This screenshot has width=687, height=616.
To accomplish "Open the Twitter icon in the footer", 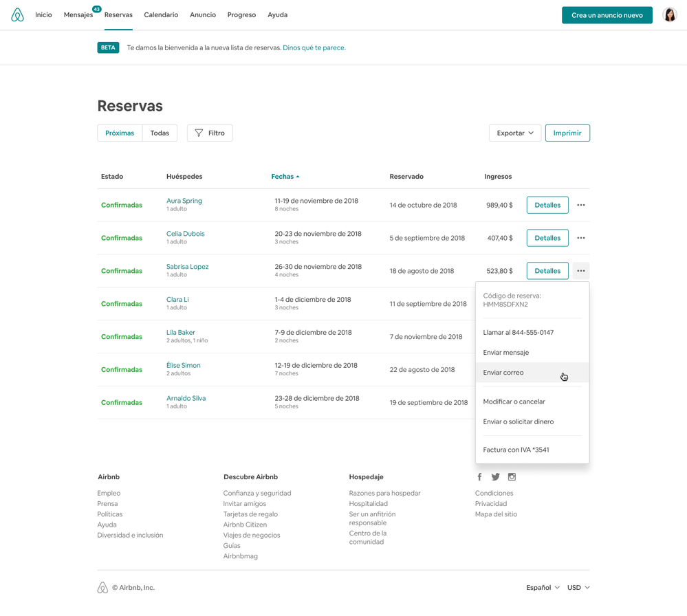I will pos(495,477).
